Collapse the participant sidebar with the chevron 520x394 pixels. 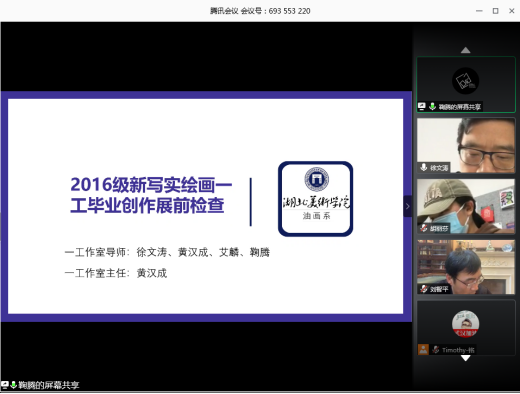click(407, 206)
